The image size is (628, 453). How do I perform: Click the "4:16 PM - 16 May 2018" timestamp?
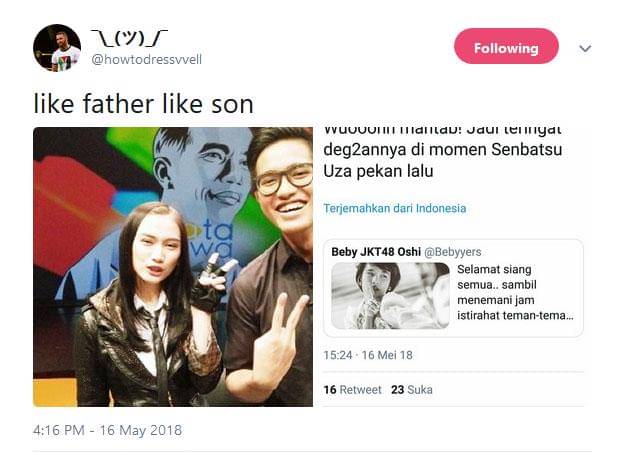click(108, 431)
